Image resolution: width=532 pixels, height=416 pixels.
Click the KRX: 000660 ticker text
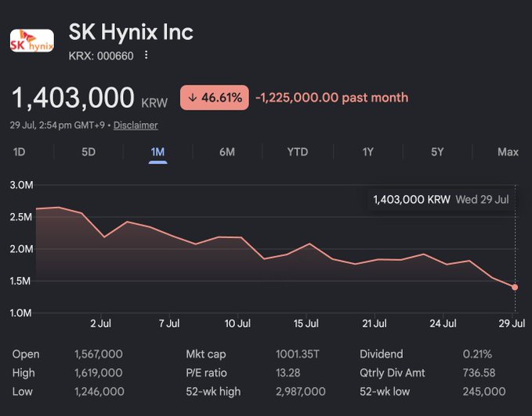101,56
